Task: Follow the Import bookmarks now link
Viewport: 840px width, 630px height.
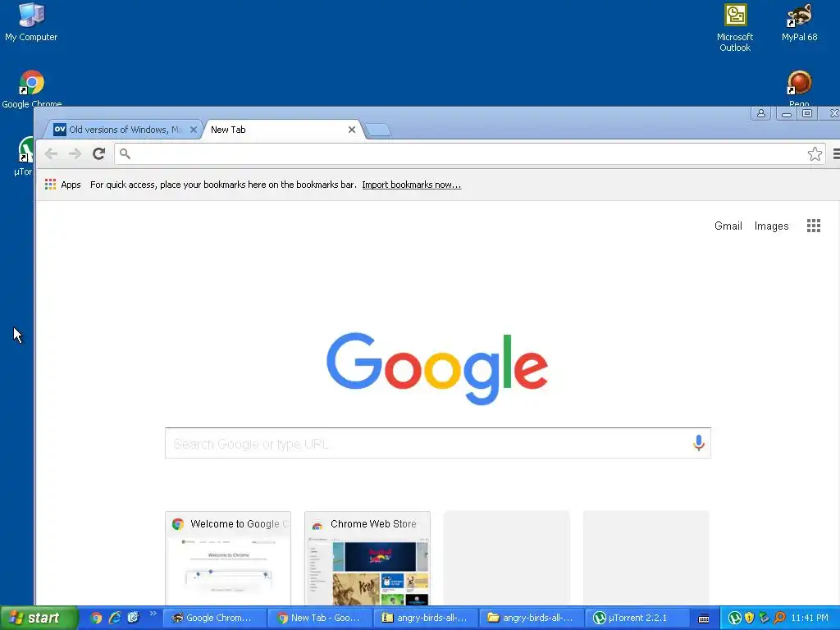Action: pos(412,185)
